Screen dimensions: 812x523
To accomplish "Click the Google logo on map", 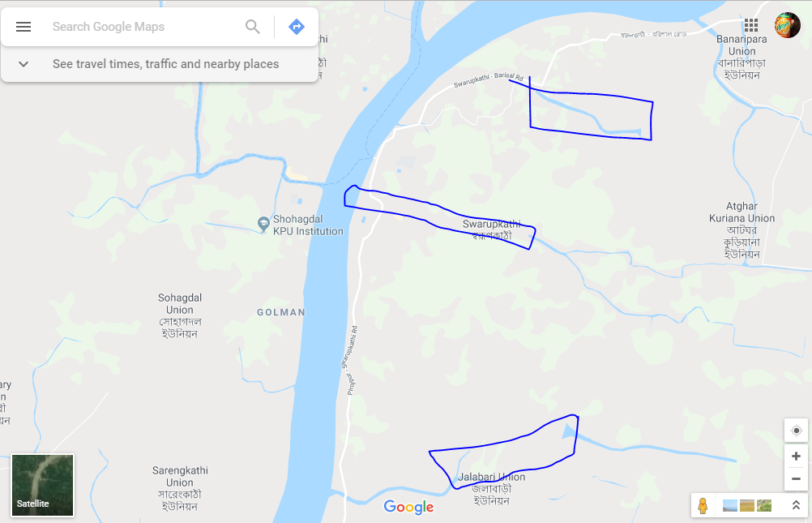I will [408, 507].
